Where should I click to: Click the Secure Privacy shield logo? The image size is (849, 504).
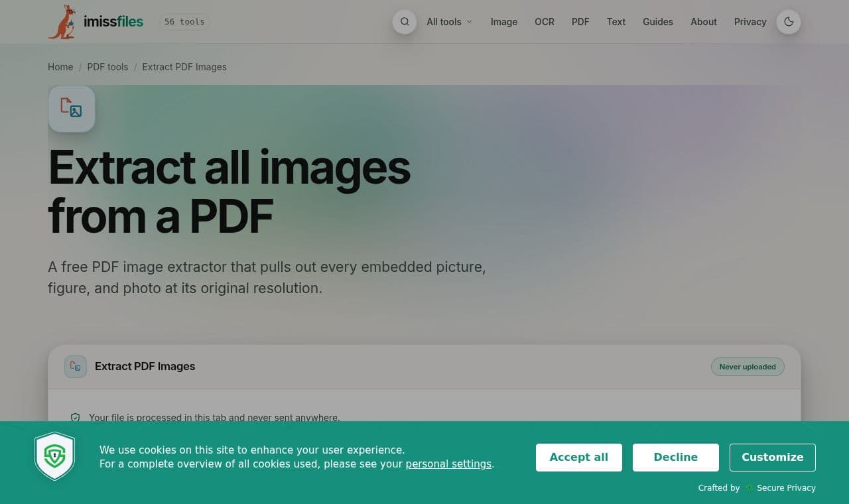[55, 456]
